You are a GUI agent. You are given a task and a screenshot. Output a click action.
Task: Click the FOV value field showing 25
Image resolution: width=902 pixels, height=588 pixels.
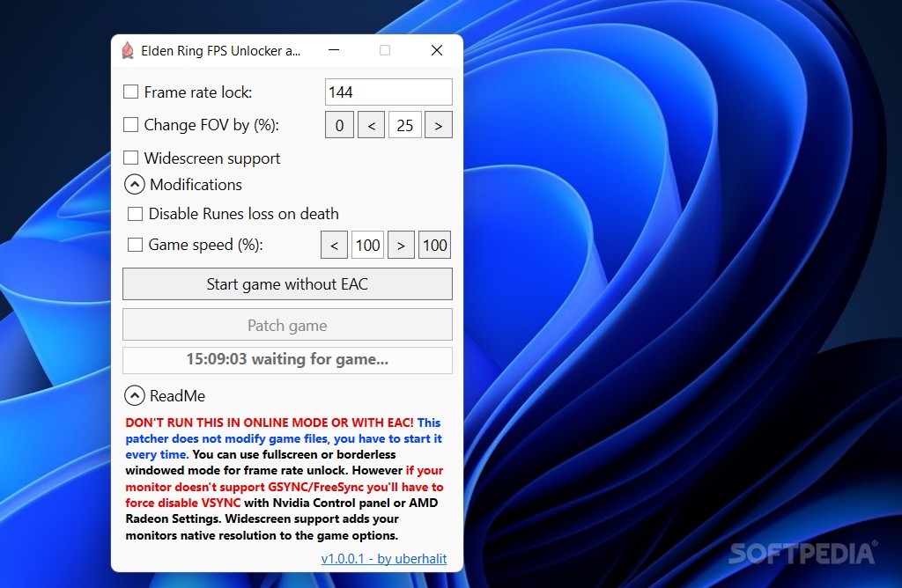click(405, 125)
